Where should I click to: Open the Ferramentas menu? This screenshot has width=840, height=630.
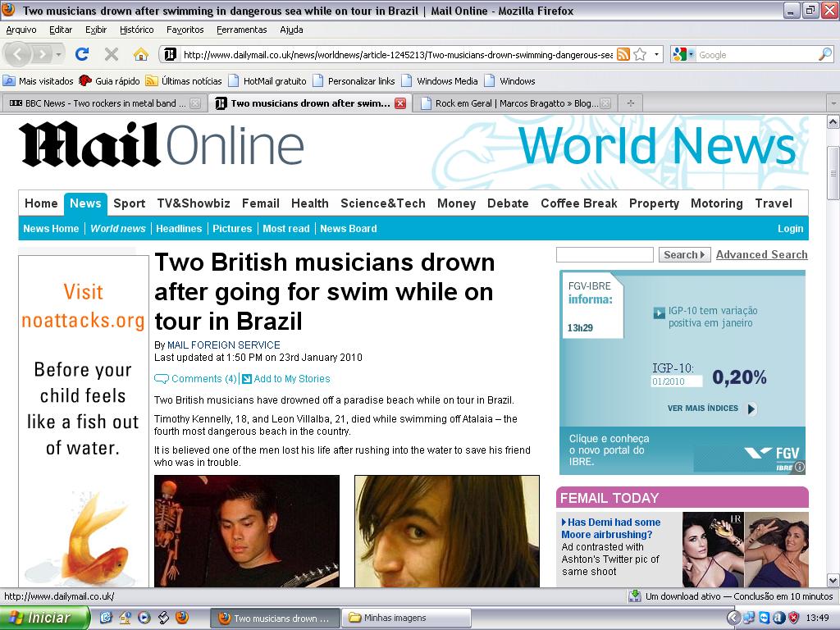coord(244,29)
